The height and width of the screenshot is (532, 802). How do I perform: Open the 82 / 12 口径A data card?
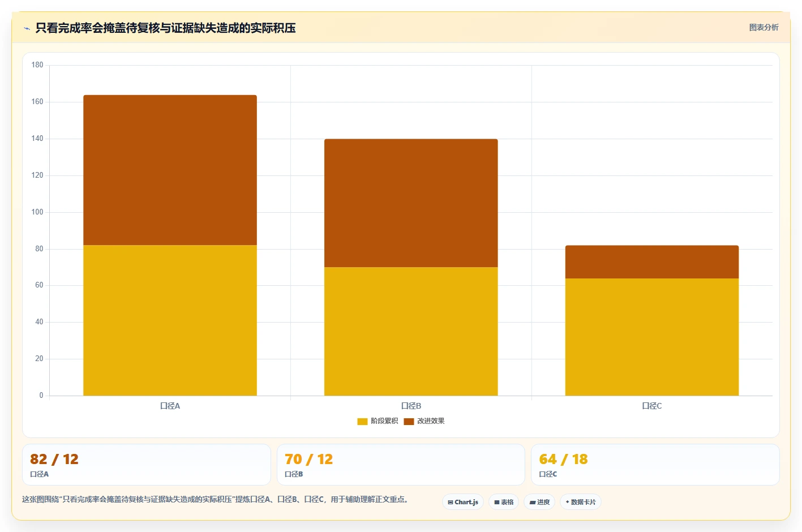pyautogui.click(x=147, y=465)
